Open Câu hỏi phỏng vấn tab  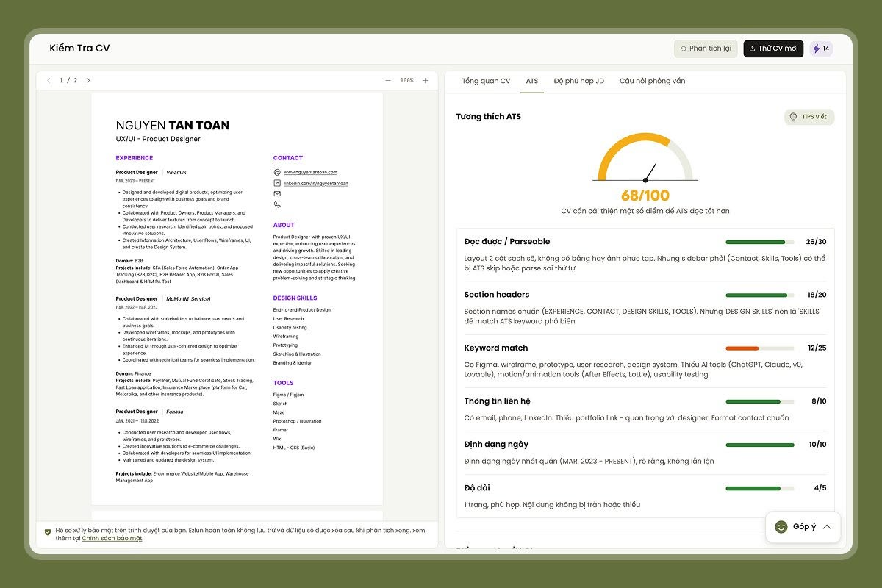(652, 81)
